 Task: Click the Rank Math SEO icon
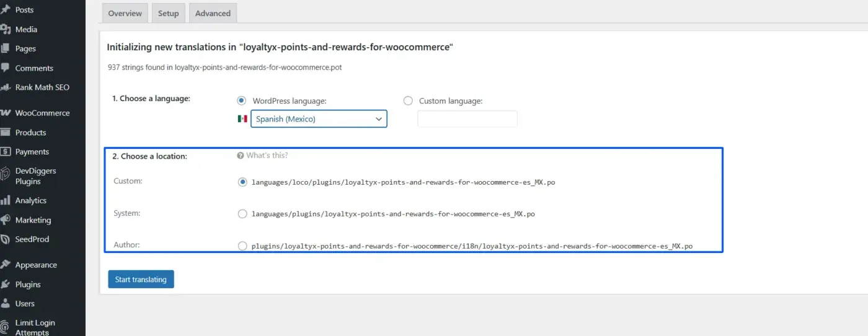tap(5, 87)
